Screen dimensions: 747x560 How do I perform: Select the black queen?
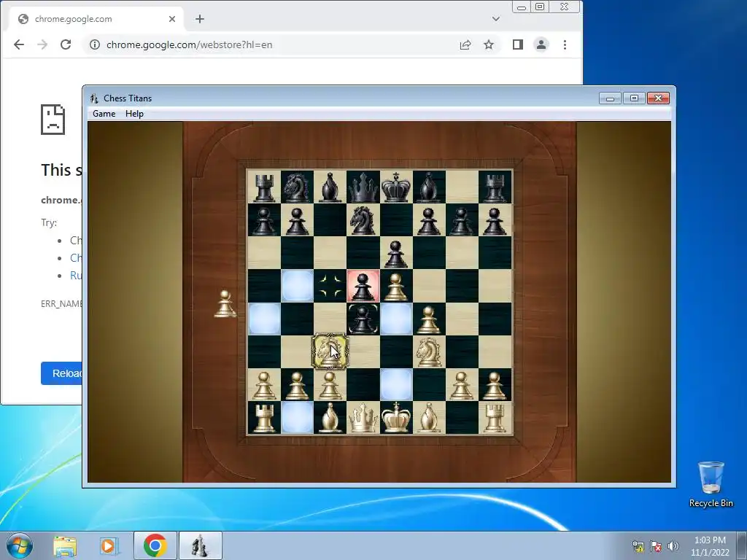[x=363, y=187]
